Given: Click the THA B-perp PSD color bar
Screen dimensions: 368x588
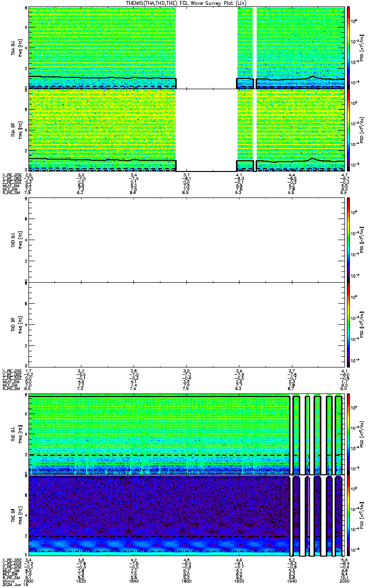Looking at the screenshot, I should tap(349, 48).
